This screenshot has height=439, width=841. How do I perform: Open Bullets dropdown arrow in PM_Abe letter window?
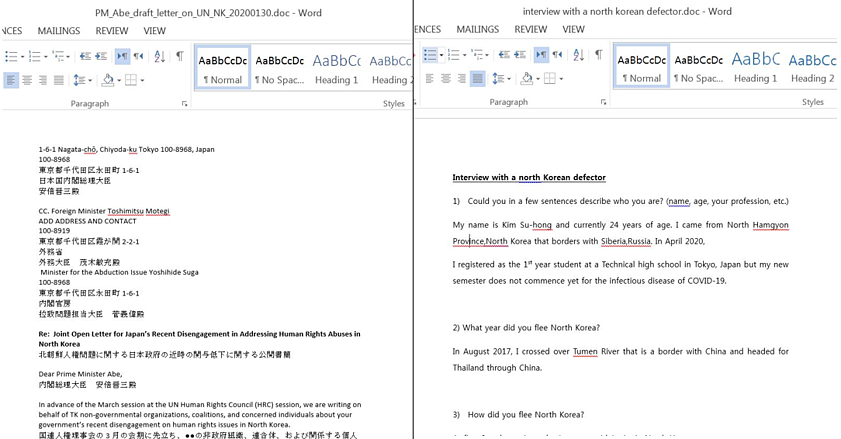[x=23, y=57]
